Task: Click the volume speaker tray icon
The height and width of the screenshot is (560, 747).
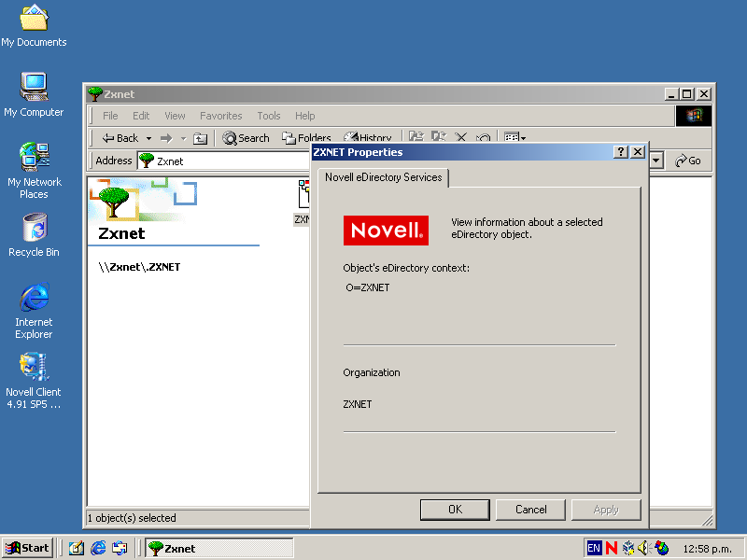Action: click(x=644, y=548)
